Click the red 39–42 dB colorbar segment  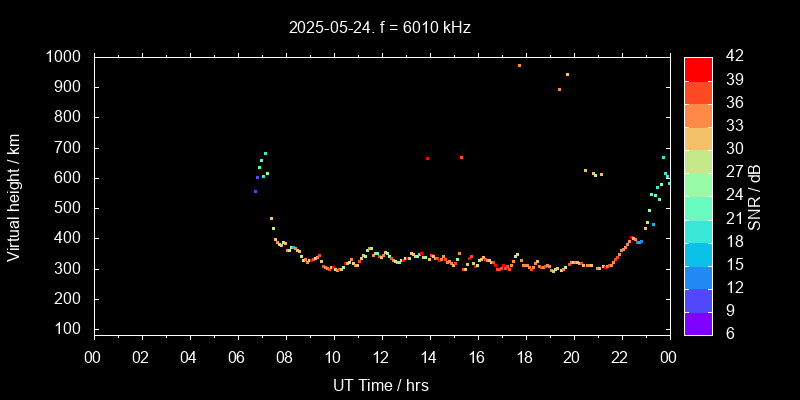(x=698, y=68)
